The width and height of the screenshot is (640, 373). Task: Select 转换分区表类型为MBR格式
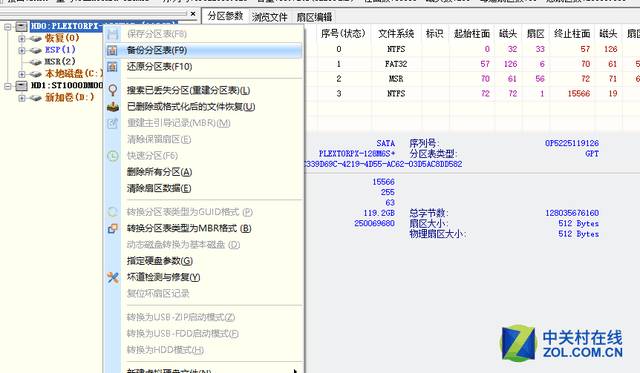pos(204,228)
